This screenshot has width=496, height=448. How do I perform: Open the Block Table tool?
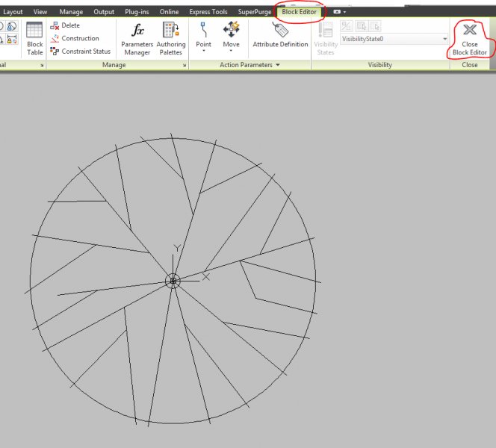[x=34, y=37]
